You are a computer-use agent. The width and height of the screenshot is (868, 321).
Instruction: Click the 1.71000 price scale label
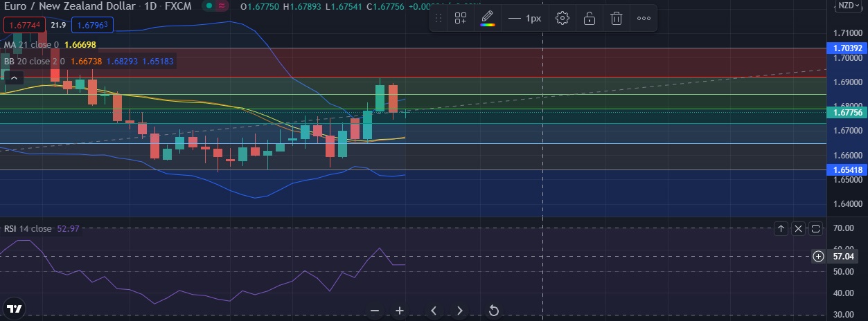(848, 33)
